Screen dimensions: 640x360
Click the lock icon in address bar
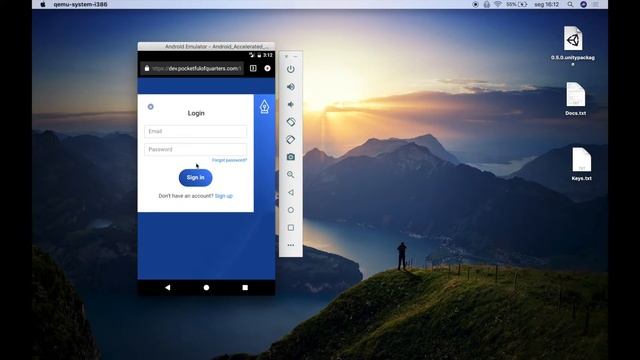pos(147,68)
